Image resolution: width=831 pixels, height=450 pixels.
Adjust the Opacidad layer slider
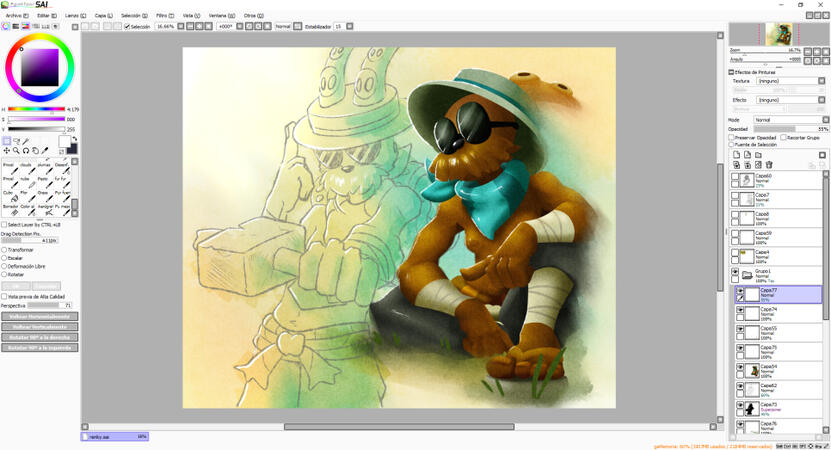tap(790, 129)
